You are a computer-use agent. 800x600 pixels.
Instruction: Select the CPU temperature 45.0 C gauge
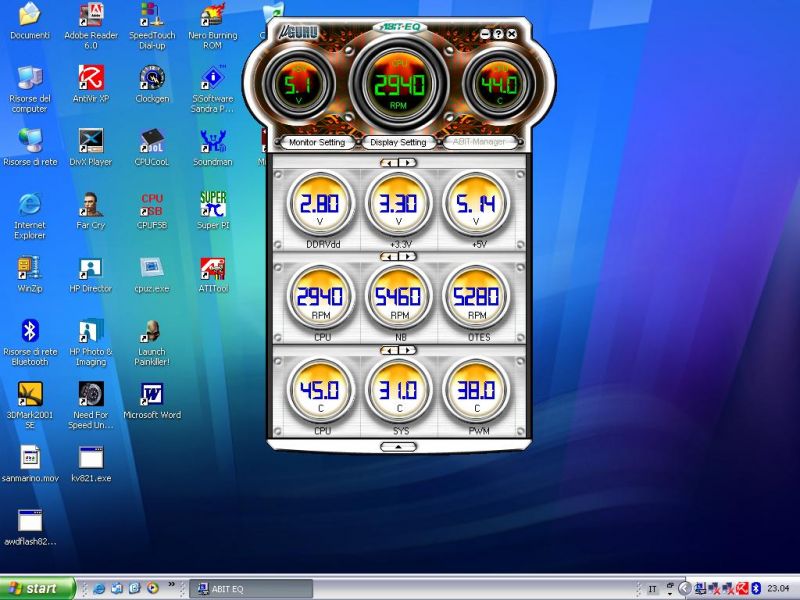pyautogui.click(x=320, y=391)
